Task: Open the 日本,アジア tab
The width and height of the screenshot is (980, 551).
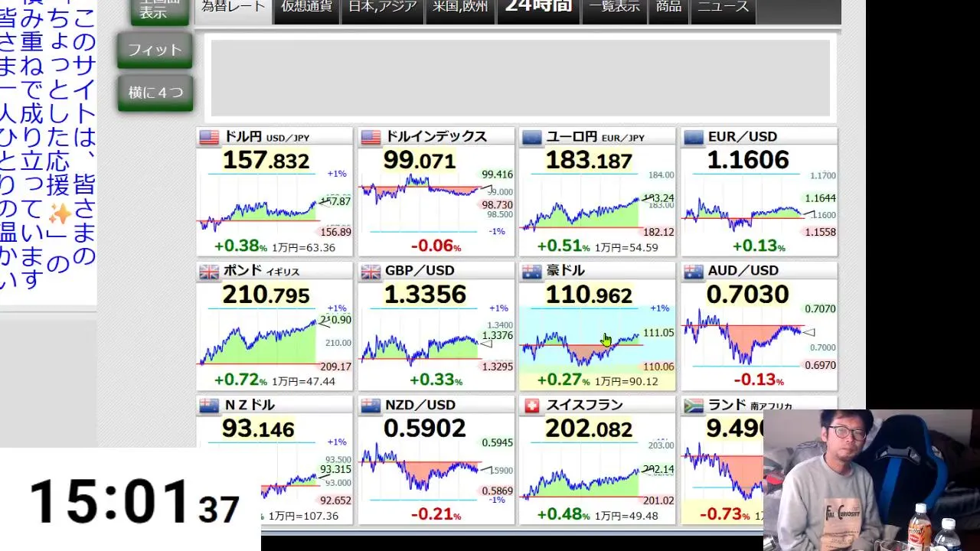Action: pos(383,9)
